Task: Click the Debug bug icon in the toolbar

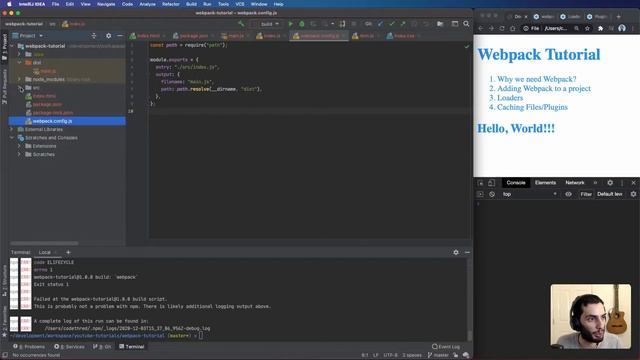Action: click(x=302, y=24)
